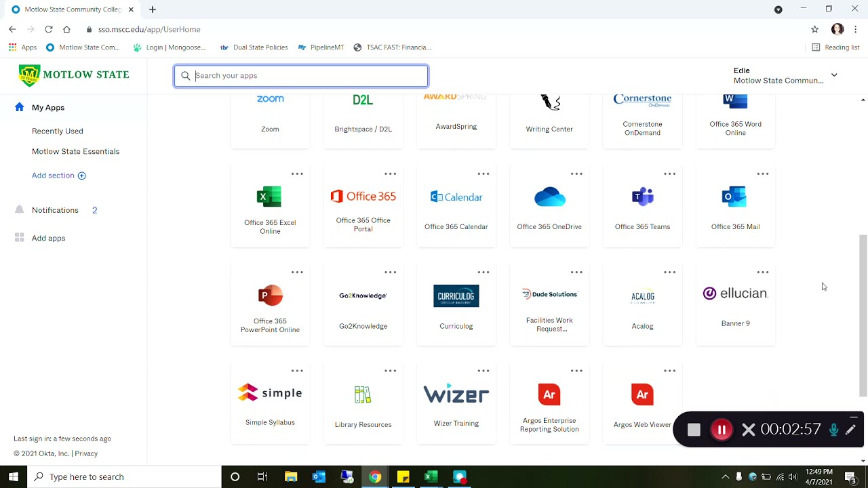Open options menu for Simple Syllabus tile
The width and height of the screenshot is (868, 488).
point(297,371)
